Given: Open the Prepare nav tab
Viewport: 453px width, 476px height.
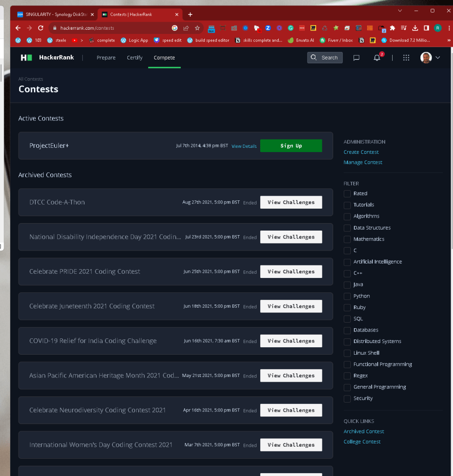Looking at the screenshot, I should click(x=106, y=58).
